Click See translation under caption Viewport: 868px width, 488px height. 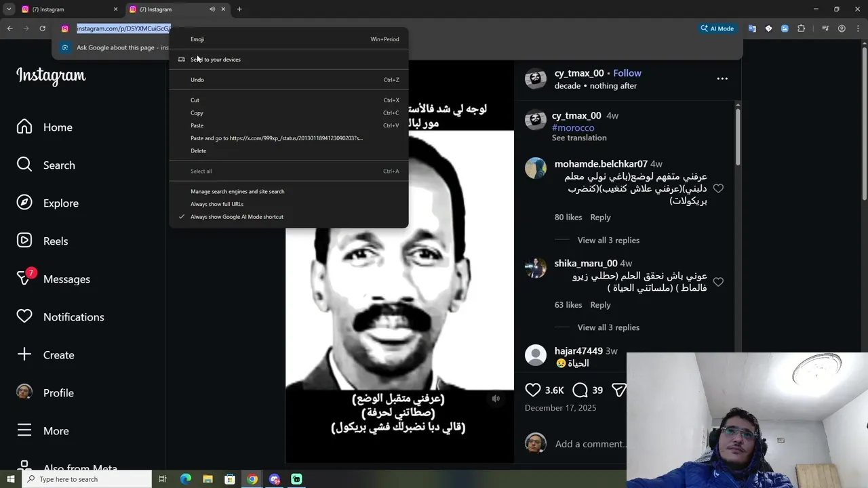click(x=579, y=138)
